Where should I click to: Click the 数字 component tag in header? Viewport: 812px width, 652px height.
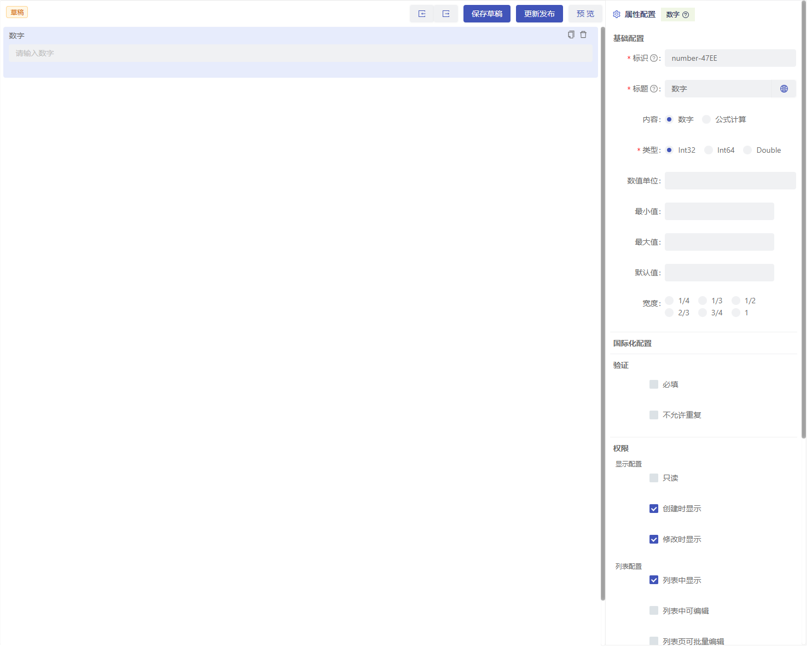[677, 15]
